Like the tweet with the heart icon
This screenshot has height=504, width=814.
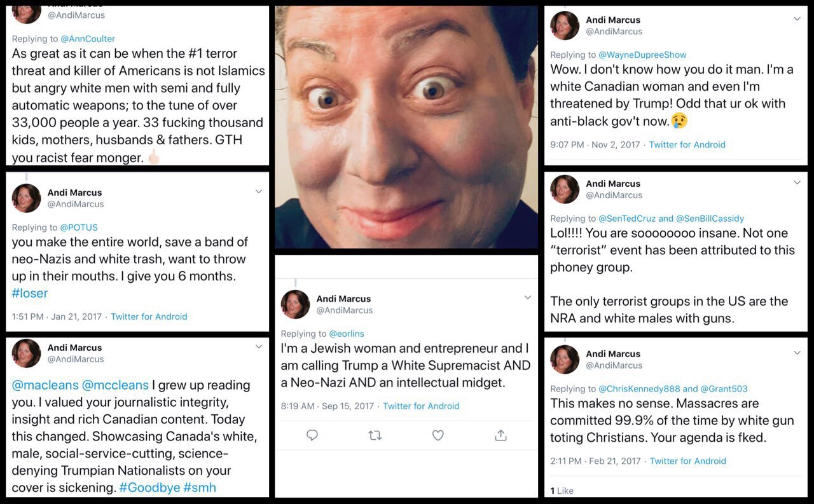438,435
